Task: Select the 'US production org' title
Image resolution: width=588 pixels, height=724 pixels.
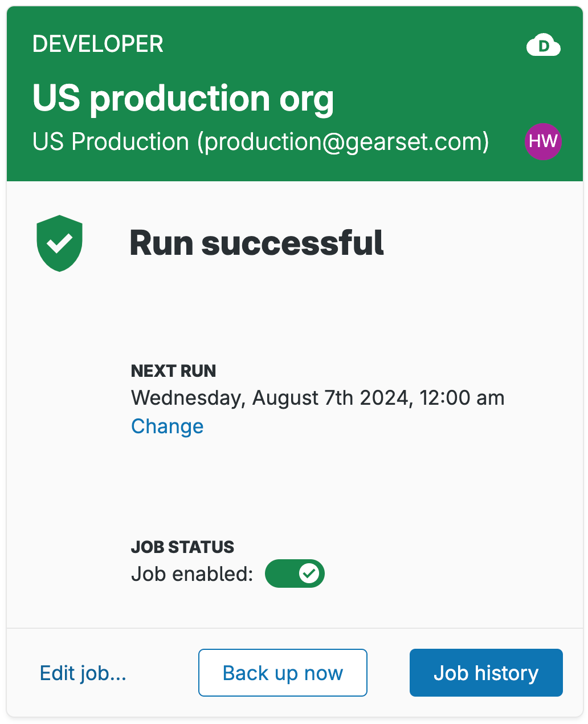Action: point(183,98)
